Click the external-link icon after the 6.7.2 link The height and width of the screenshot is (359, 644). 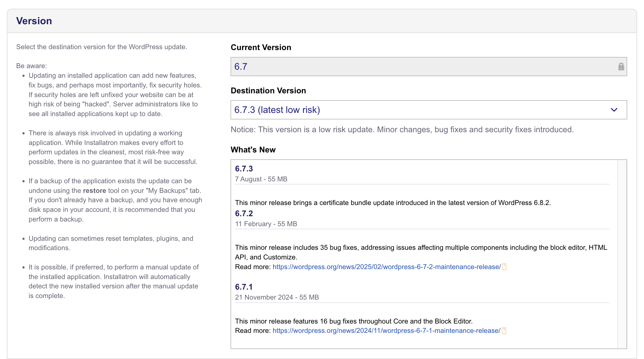pos(505,267)
